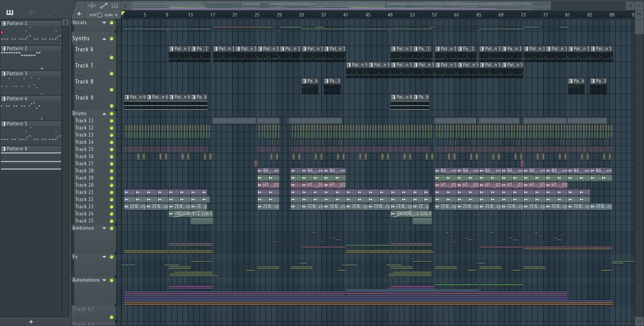Choose audio waveform mode in playlist toolbar

click(x=92, y=6)
